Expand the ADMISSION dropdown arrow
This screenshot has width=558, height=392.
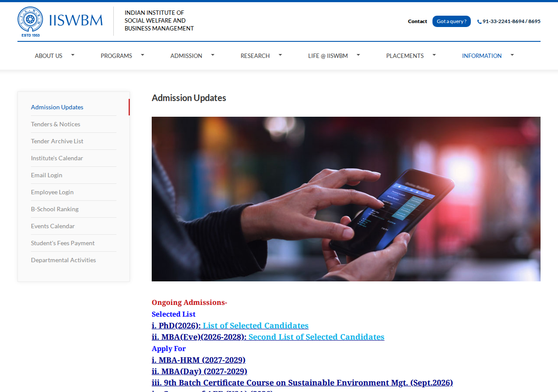(x=213, y=55)
